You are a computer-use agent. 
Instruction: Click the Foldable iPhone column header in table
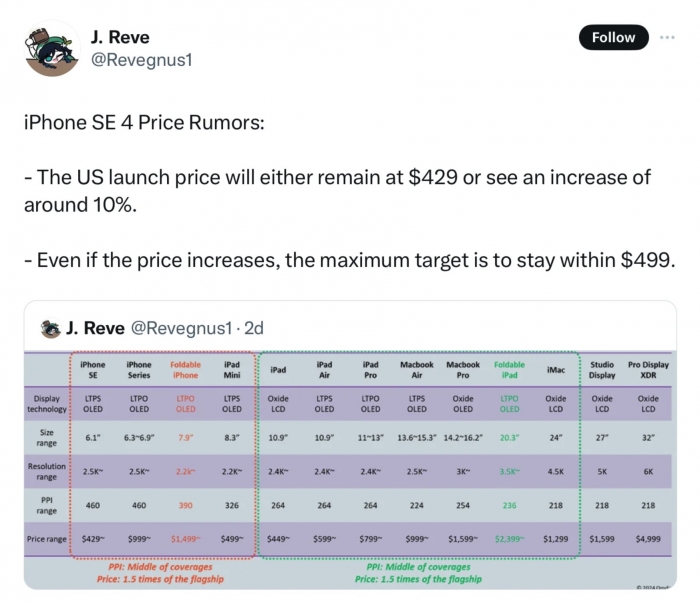point(185,370)
